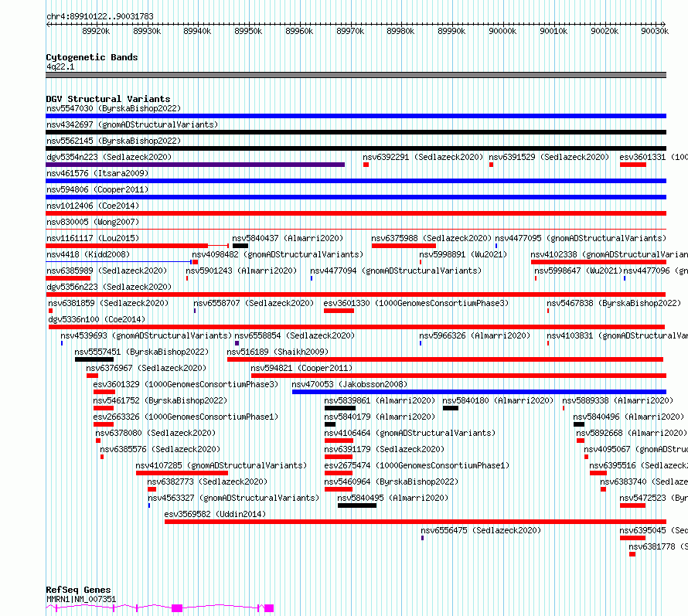Click the nsv4539693 gnomAD label

point(146,335)
